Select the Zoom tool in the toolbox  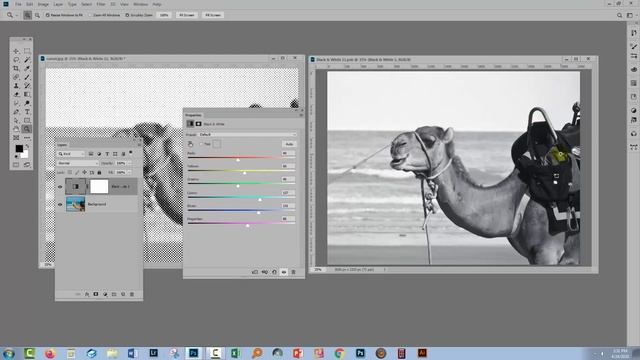pos(27,129)
